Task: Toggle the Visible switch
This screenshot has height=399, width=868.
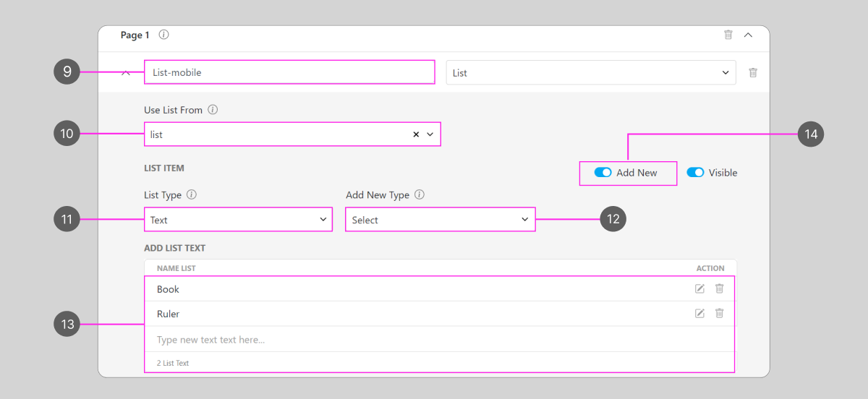Action: pyautogui.click(x=695, y=173)
